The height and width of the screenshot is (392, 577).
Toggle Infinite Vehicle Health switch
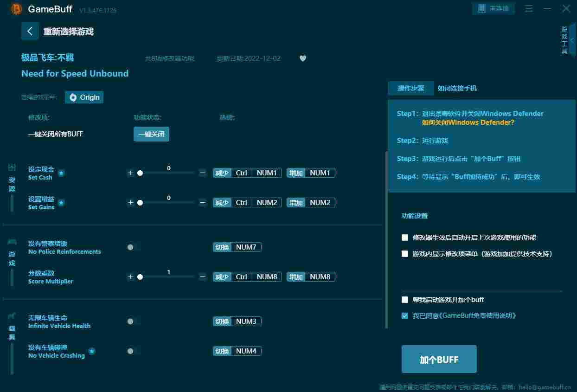(133, 321)
